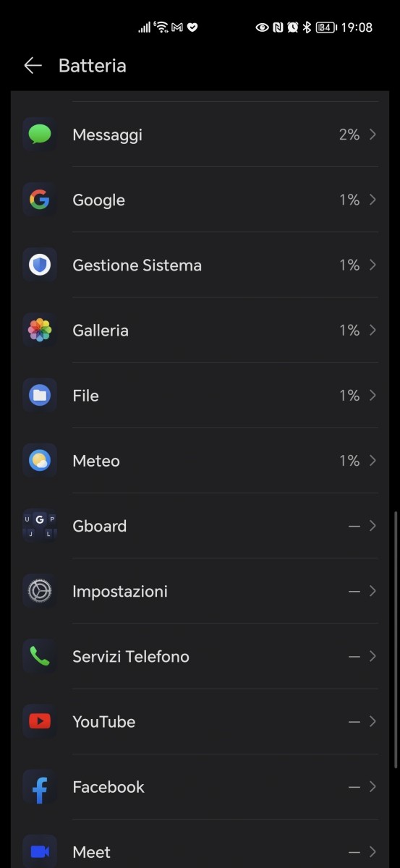
Task: Select the Gboard keyboard icon
Action: [x=40, y=526]
